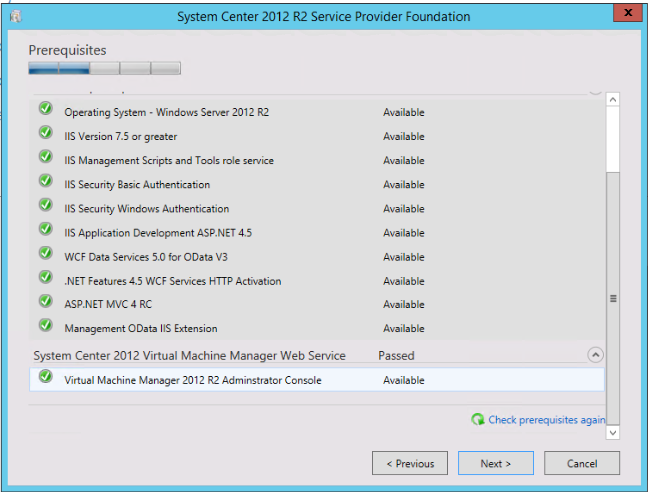Click the green refresh icon by Check prerequisites
This screenshot has width=648, height=492.
click(478, 420)
